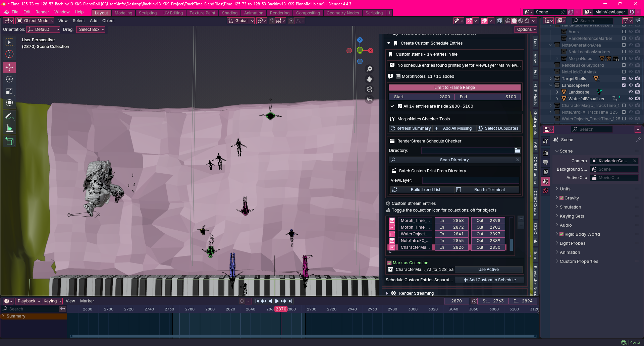Image resolution: width=644 pixels, height=346 pixels.
Task: Open folder browser for Directory field
Action: tap(517, 151)
